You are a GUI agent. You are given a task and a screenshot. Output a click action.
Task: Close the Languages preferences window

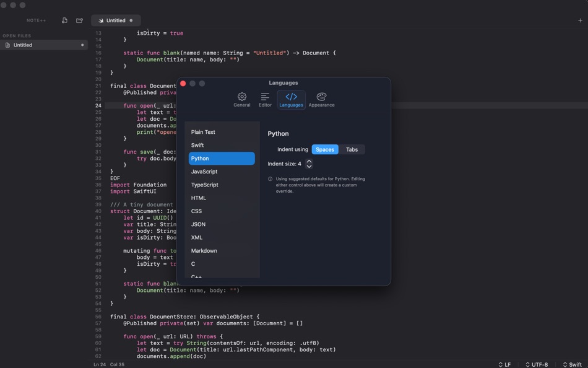183,84
